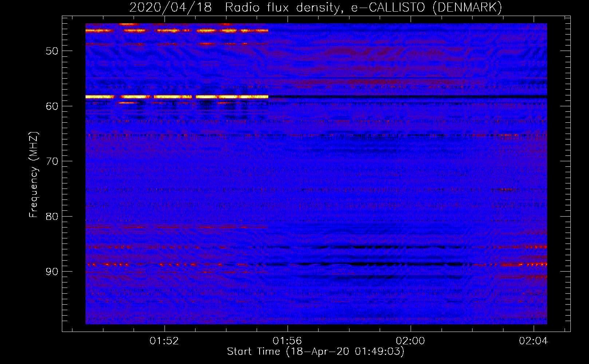Click the 02:04 time tick label
The height and width of the screenshot is (364, 589).
pyautogui.click(x=534, y=341)
